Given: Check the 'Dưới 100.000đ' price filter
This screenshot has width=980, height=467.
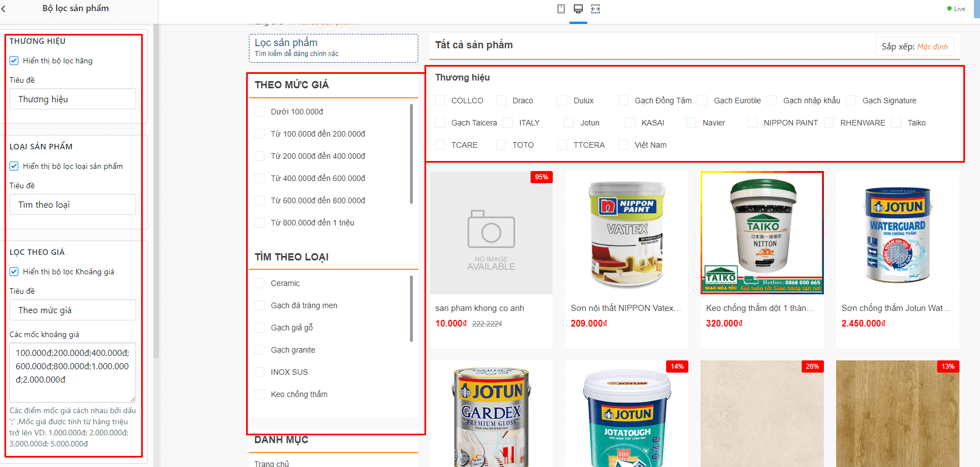Looking at the screenshot, I should (259, 112).
